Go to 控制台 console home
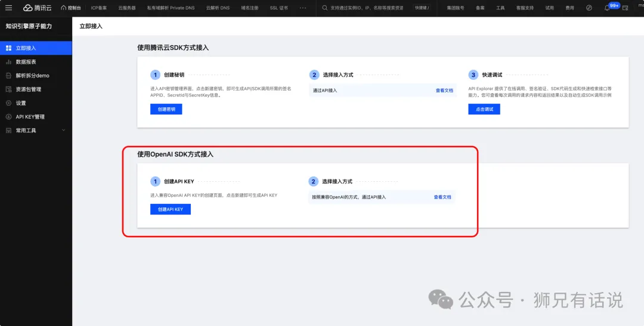Viewport: 644px width, 326px height. pyautogui.click(x=70, y=8)
